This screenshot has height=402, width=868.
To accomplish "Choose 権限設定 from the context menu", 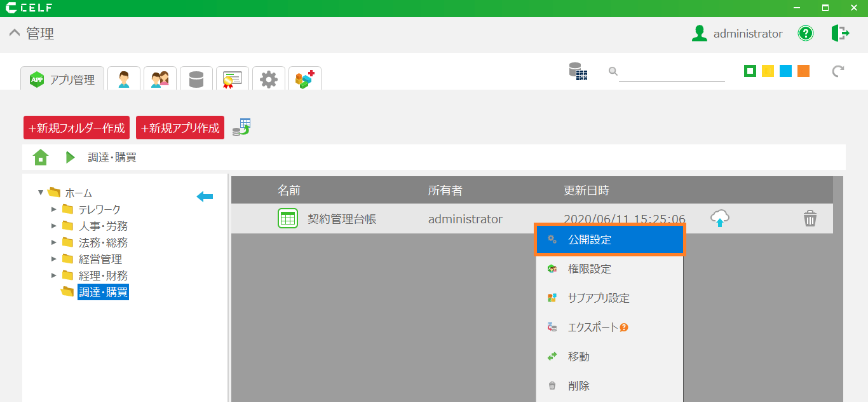I will coord(589,269).
